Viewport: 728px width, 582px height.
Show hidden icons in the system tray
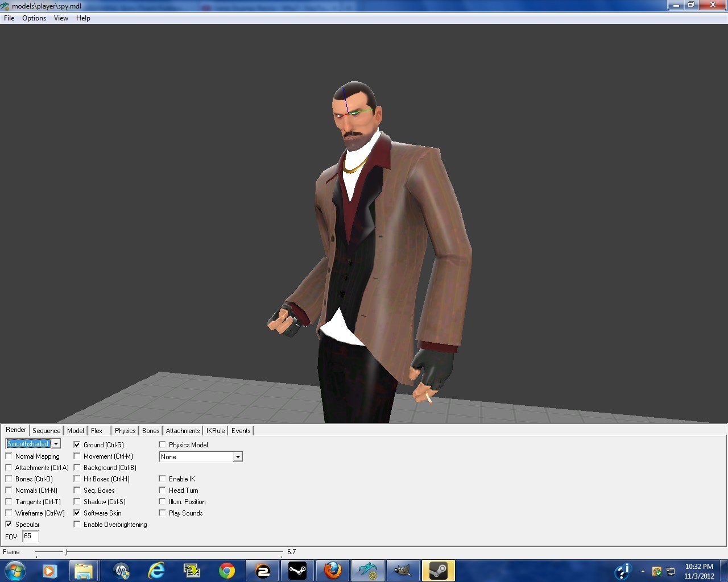coord(643,571)
